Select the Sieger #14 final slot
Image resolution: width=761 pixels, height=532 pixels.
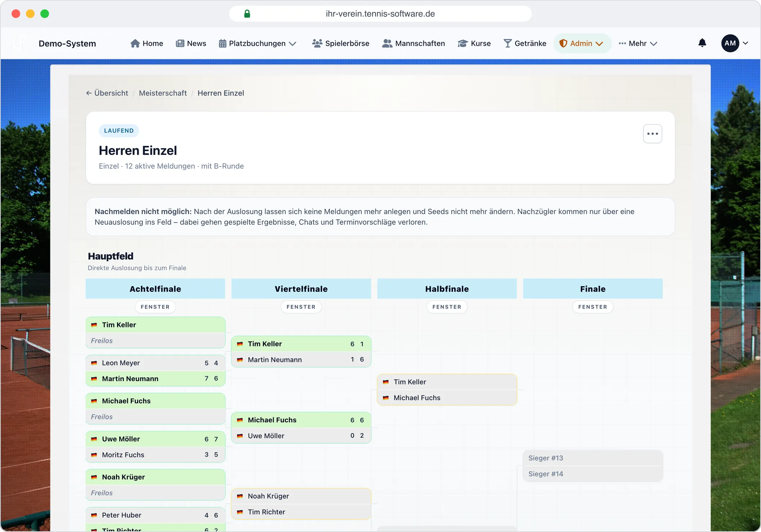point(593,474)
